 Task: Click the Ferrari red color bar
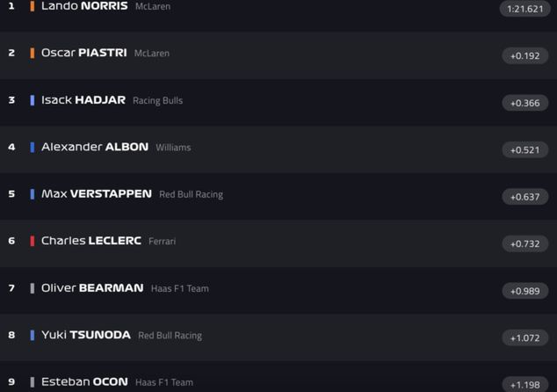click(x=33, y=241)
